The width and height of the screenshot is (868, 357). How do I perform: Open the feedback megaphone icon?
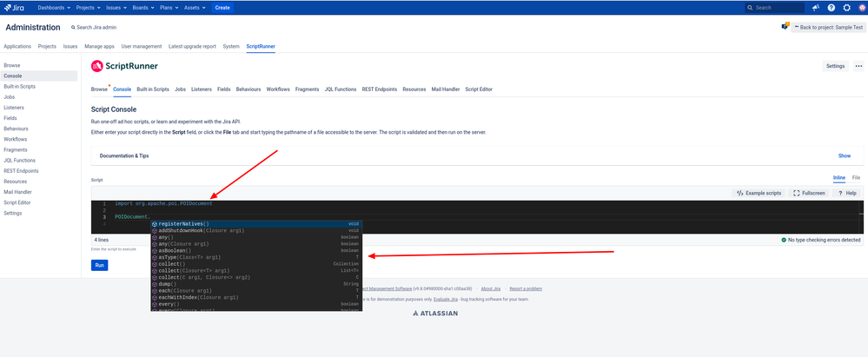815,8
